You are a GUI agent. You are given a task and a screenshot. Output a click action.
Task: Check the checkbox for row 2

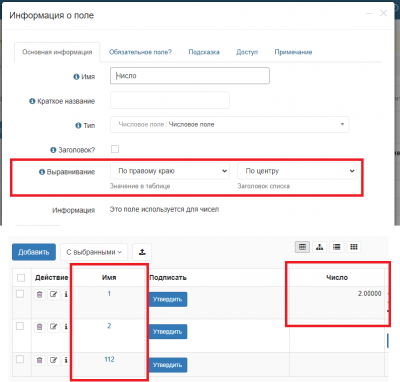[x=20, y=326]
